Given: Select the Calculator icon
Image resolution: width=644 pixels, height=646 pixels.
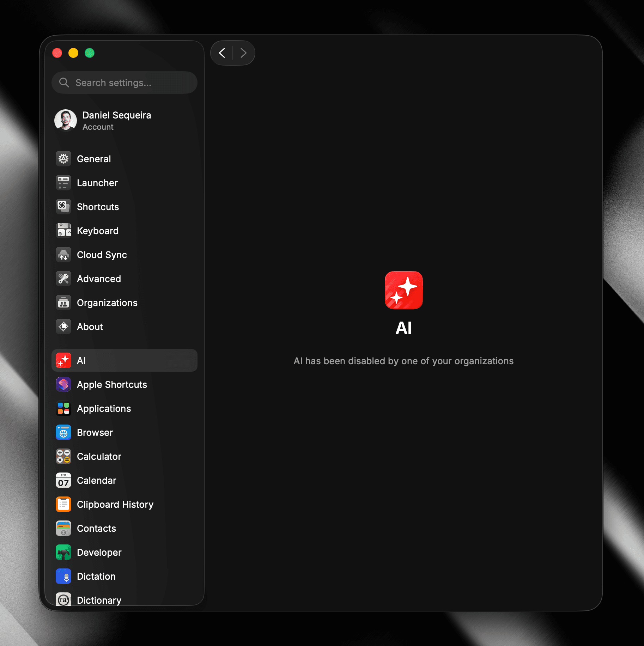Looking at the screenshot, I should point(63,457).
